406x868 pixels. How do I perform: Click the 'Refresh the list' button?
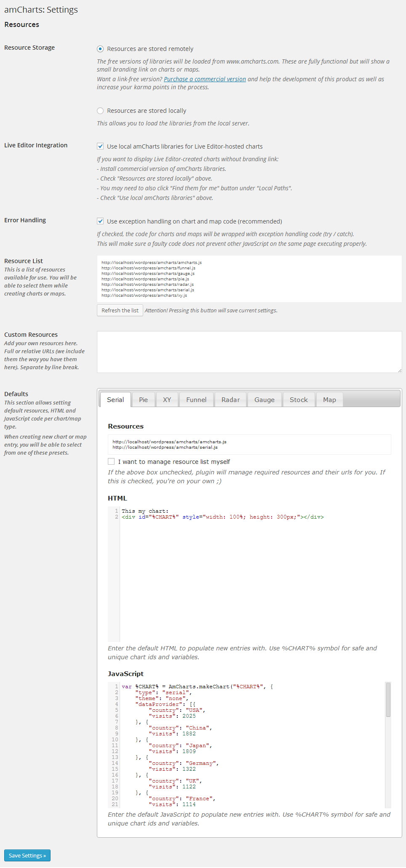click(120, 311)
